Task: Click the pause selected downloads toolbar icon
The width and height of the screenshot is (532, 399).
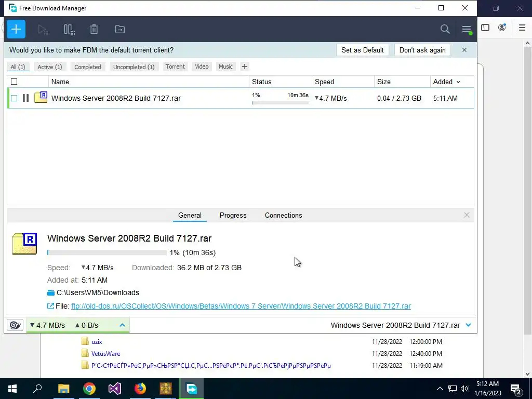Action: 69,30
